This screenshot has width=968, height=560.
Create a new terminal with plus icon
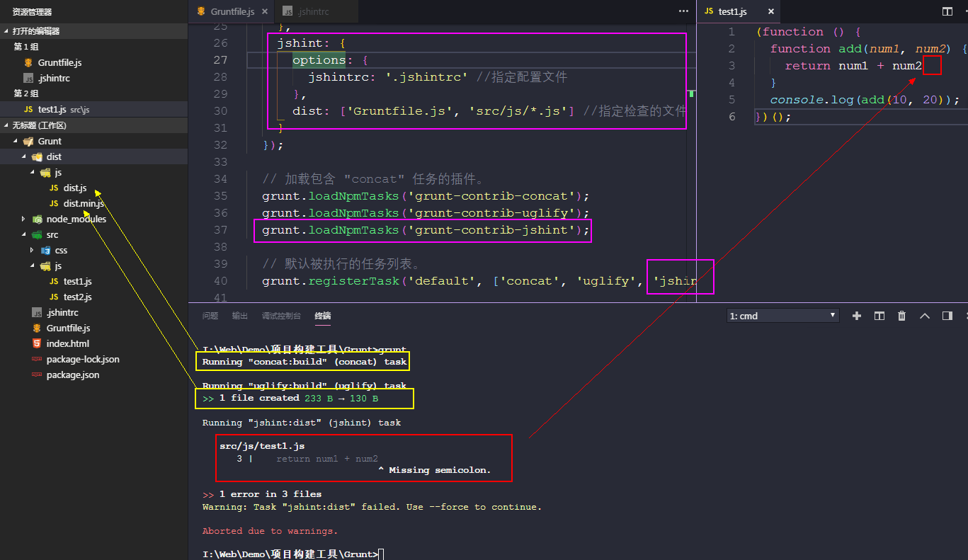coord(857,316)
